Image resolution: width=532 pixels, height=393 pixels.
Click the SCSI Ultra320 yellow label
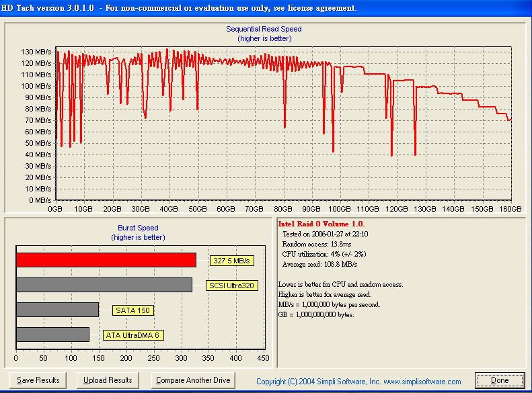pyautogui.click(x=232, y=286)
